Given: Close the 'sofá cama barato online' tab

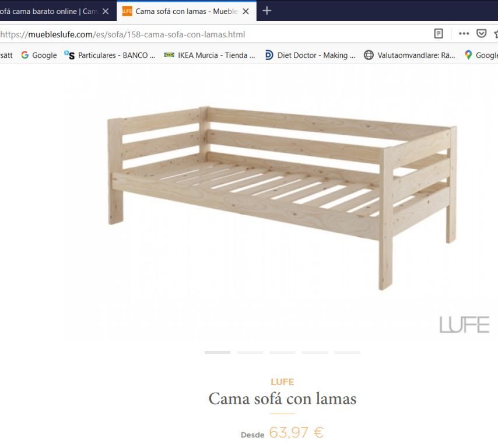Looking at the screenshot, I should click(x=106, y=12).
